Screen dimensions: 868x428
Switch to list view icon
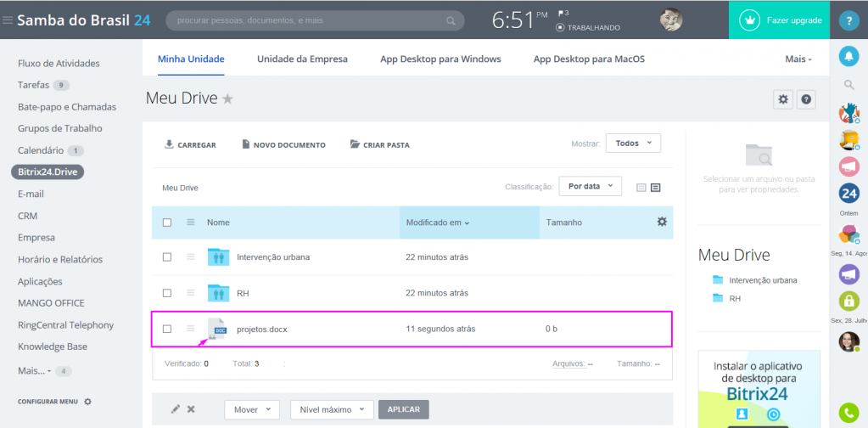pos(641,188)
